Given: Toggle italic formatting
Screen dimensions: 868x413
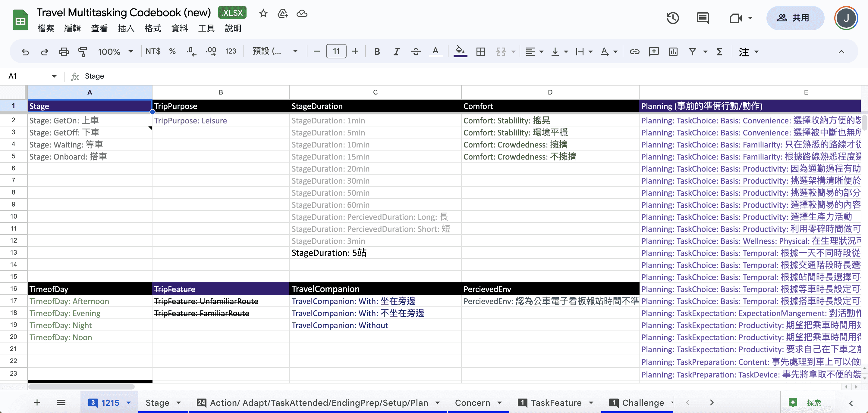Looking at the screenshot, I should [x=396, y=52].
